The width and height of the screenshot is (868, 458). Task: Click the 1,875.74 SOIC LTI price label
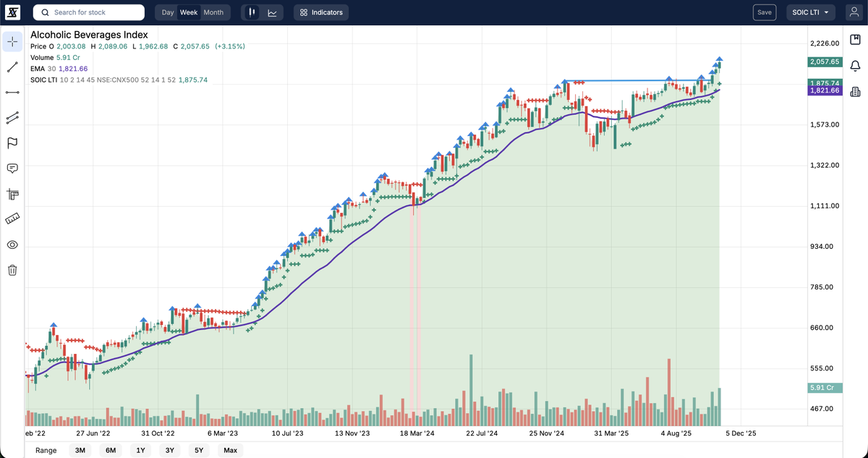(825, 83)
